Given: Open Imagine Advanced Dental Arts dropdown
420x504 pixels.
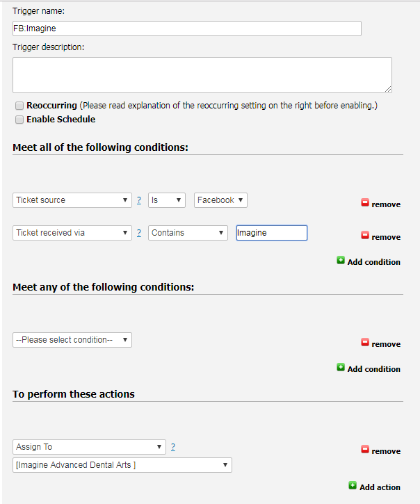Looking at the screenshot, I should 122,465.
